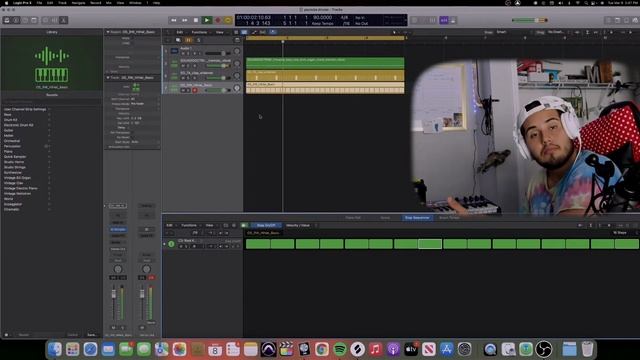This screenshot has width=640, height=360.
Task: Open the tracks area View menu
Action: click(x=220, y=32)
